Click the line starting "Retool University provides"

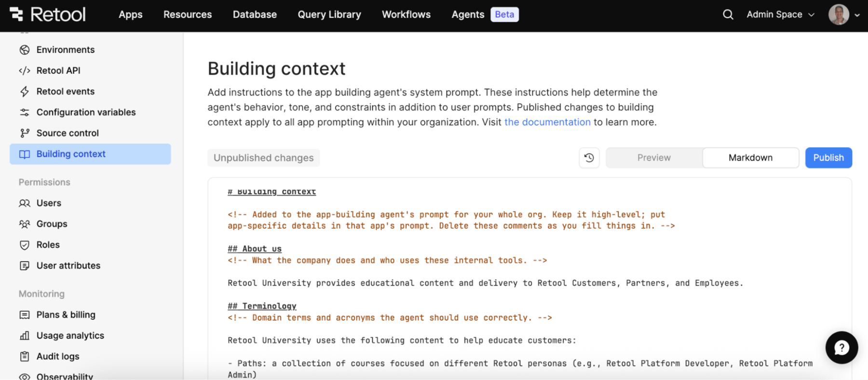click(486, 283)
